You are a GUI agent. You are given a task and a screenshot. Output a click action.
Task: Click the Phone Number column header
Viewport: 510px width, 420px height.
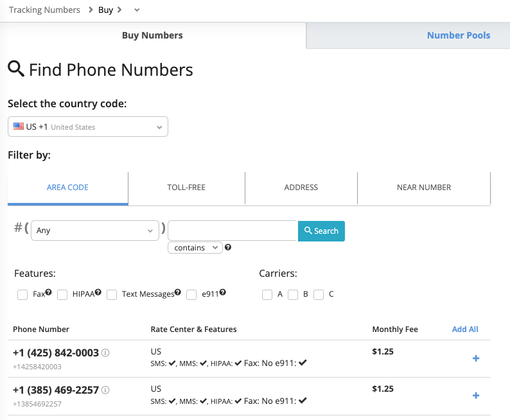(x=41, y=329)
